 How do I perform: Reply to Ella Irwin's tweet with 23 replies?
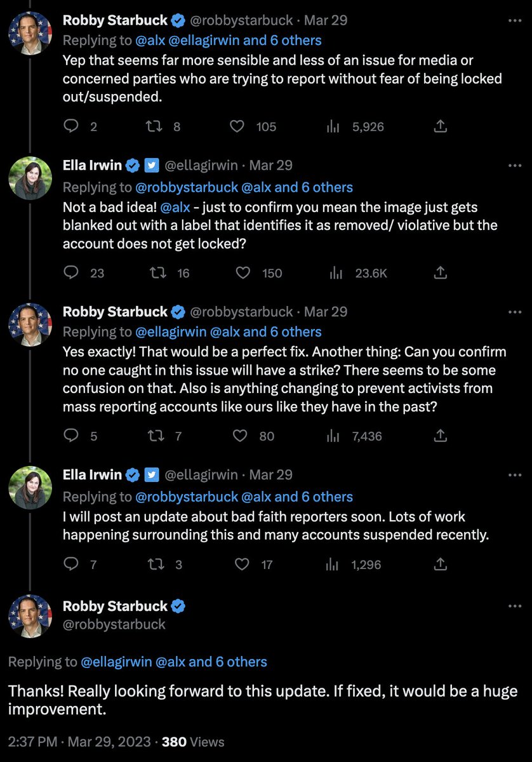tap(72, 273)
